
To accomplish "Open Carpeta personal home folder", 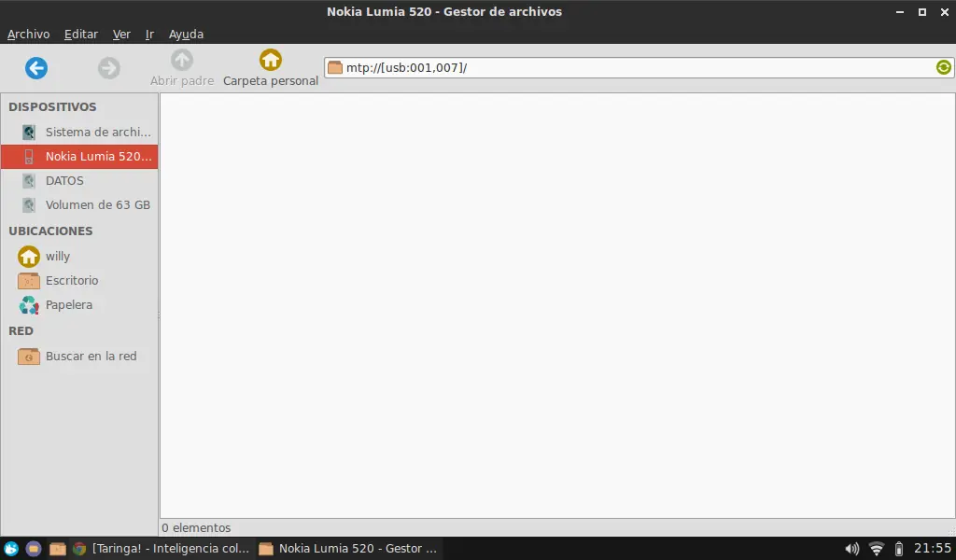I will click(x=271, y=68).
